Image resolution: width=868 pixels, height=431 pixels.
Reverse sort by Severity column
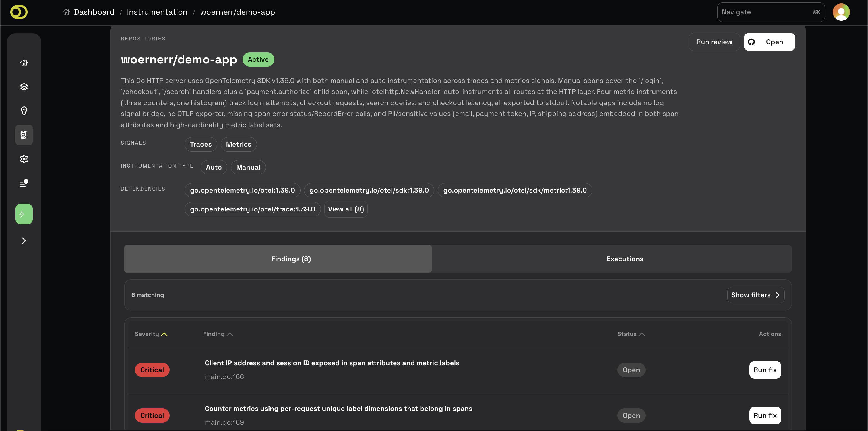[151, 334]
